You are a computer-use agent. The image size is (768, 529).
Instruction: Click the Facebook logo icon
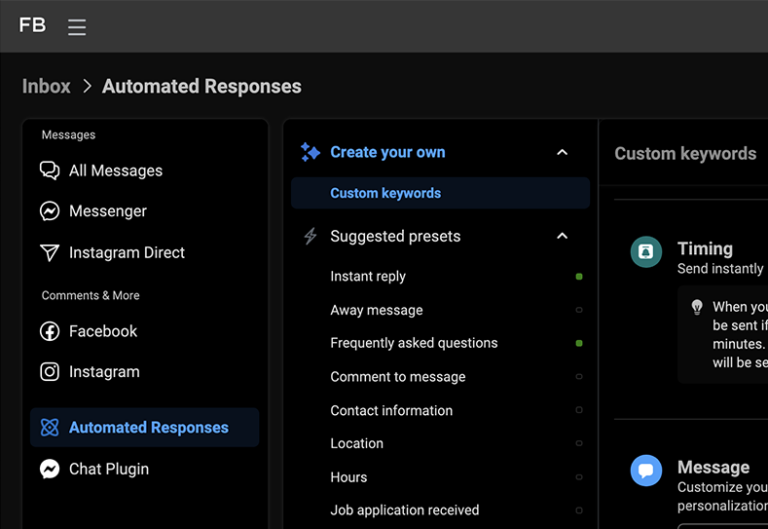click(49, 331)
